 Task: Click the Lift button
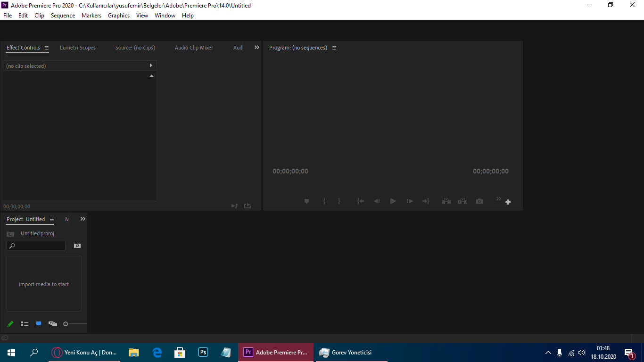click(446, 201)
